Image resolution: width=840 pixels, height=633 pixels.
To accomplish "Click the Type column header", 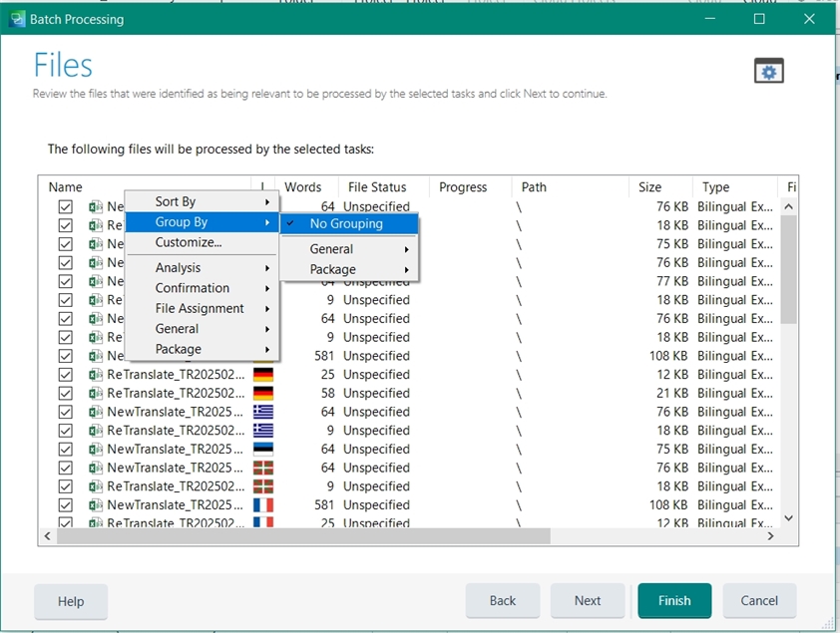I will (735, 187).
